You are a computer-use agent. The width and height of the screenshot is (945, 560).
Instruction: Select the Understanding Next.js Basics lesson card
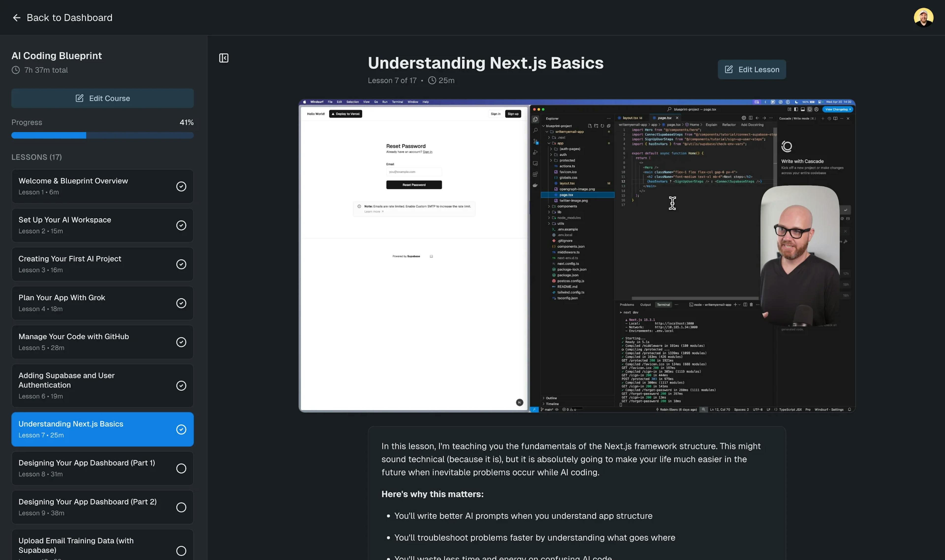coord(102,429)
